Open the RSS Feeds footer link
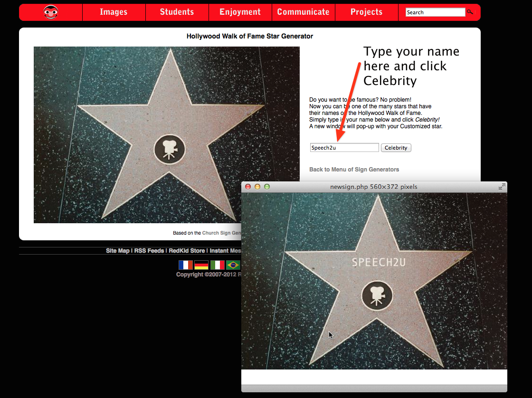Viewport: 532px width, 398px height. point(149,251)
